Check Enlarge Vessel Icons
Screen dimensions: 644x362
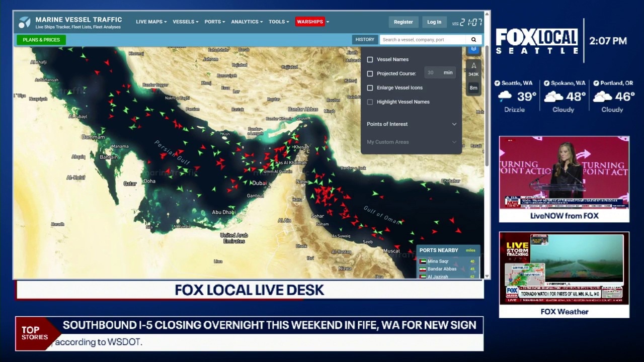pyautogui.click(x=370, y=87)
